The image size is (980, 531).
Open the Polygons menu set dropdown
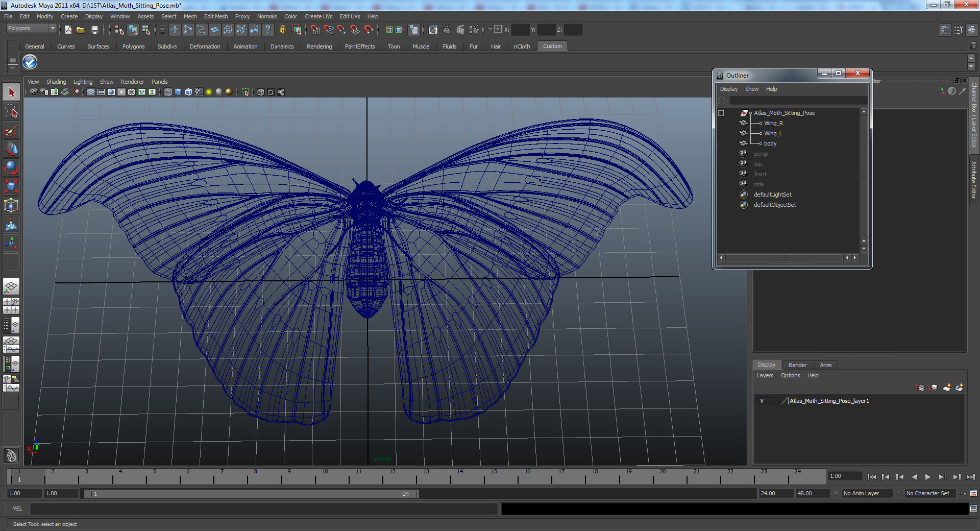pos(31,29)
